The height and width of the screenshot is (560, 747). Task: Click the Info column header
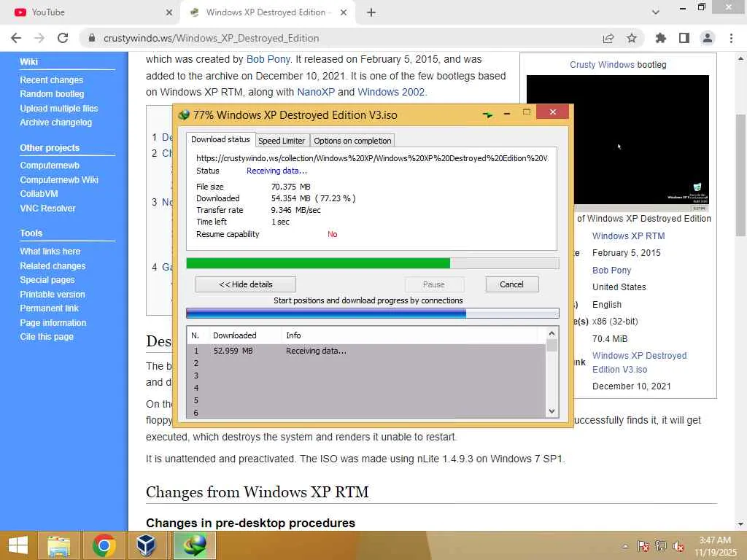[410, 335]
